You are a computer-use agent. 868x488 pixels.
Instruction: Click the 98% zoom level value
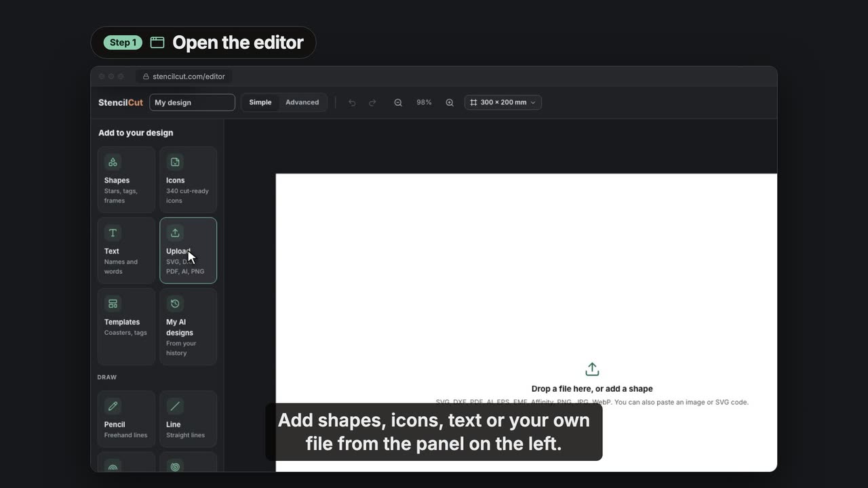(424, 102)
